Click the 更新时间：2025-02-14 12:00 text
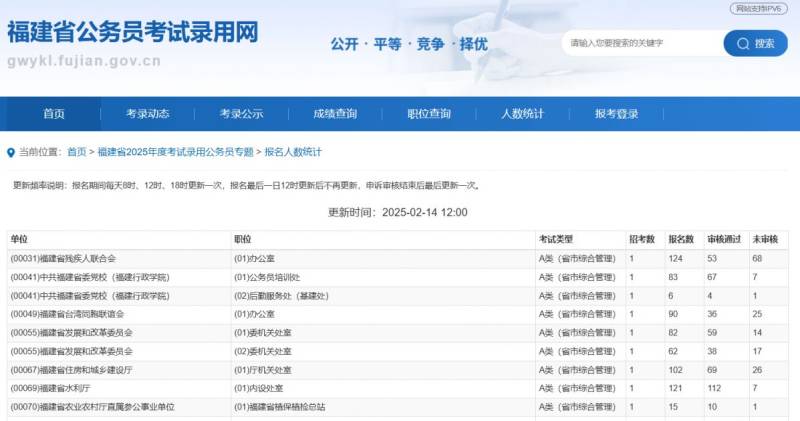The width and height of the screenshot is (800, 421). click(x=397, y=212)
